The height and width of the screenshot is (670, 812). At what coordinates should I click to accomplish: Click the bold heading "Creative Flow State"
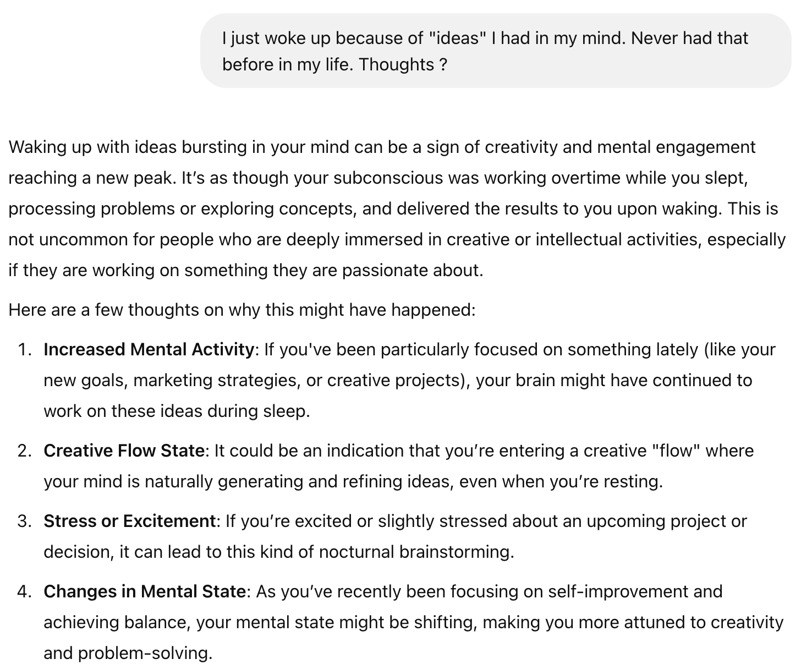[124, 451]
